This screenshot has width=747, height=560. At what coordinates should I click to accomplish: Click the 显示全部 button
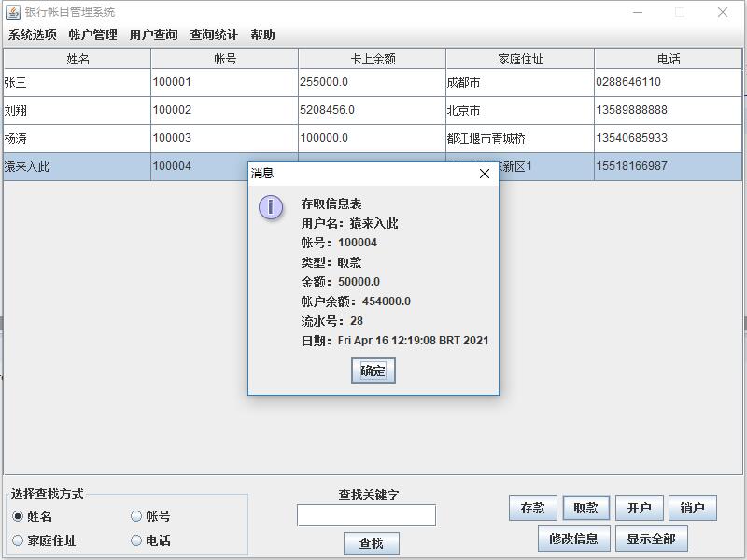pos(651,539)
